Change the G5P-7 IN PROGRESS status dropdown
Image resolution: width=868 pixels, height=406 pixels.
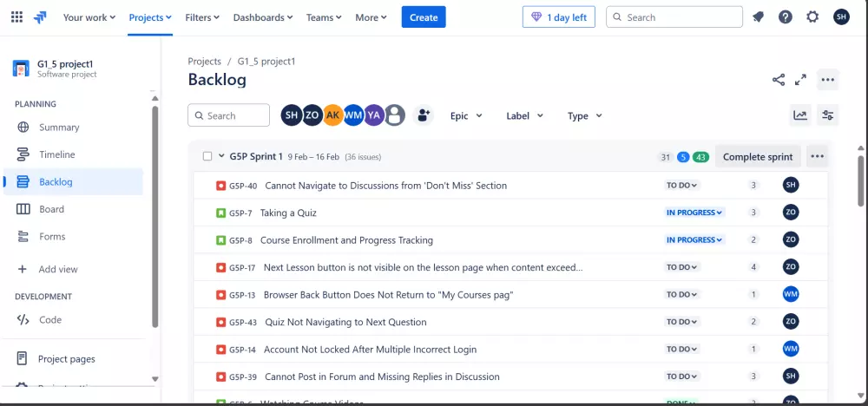click(694, 213)
